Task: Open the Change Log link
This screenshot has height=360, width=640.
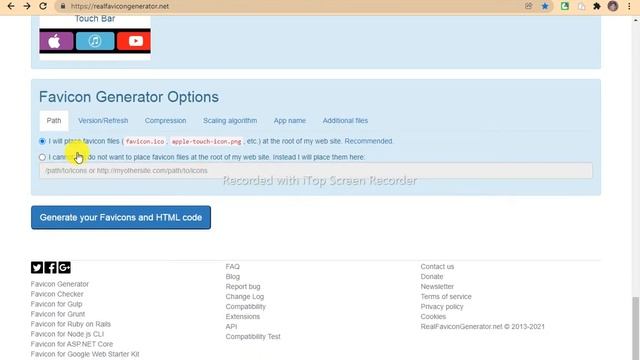Action: coord(245,296)
